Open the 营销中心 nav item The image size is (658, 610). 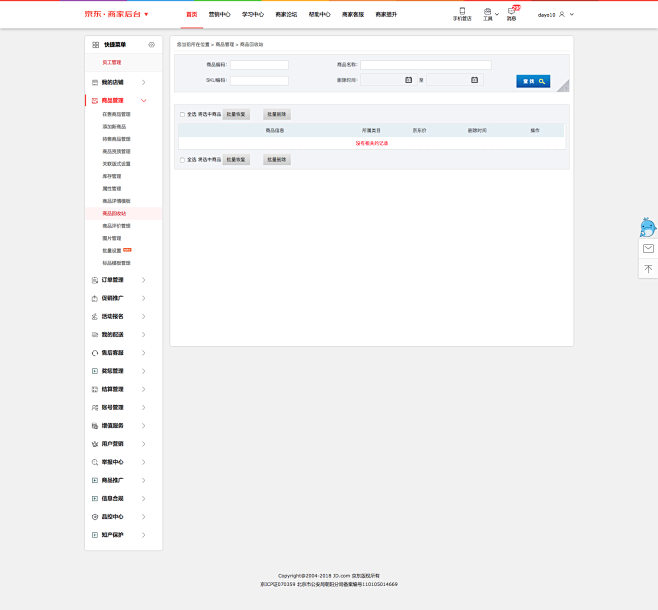pyautogui.click(x=219, y=14)
